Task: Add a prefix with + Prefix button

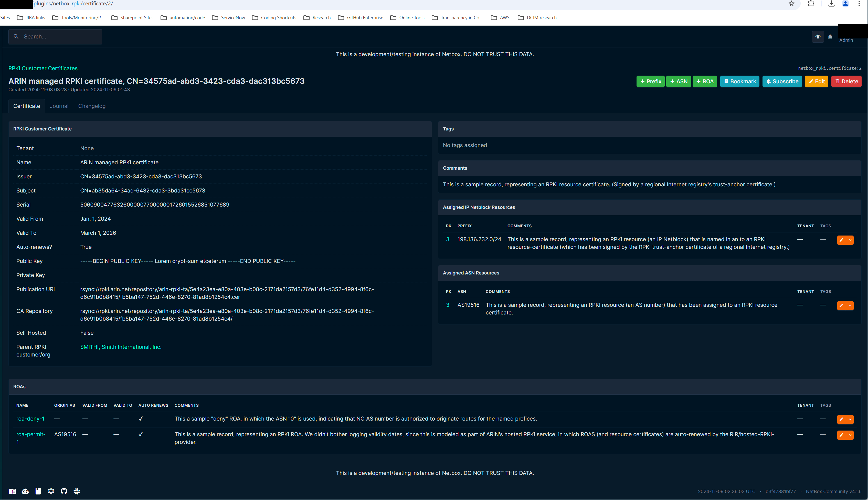Action: [650, 81]
